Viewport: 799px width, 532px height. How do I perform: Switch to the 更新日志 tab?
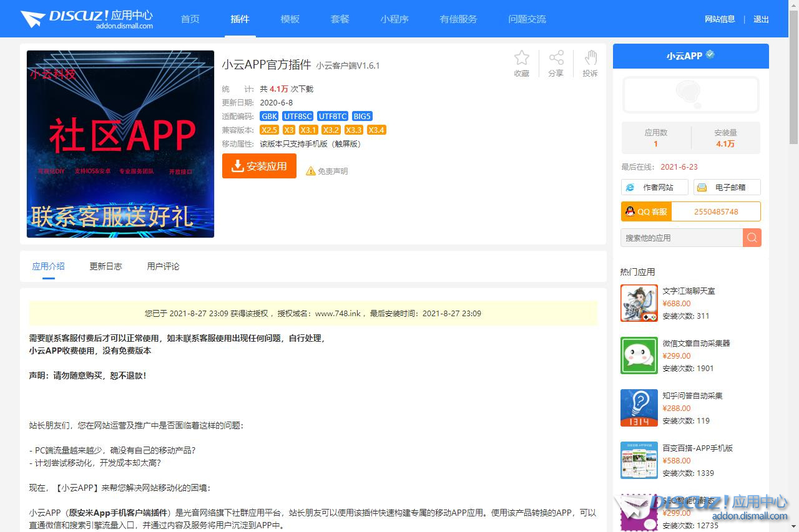[x=105, y=266]
